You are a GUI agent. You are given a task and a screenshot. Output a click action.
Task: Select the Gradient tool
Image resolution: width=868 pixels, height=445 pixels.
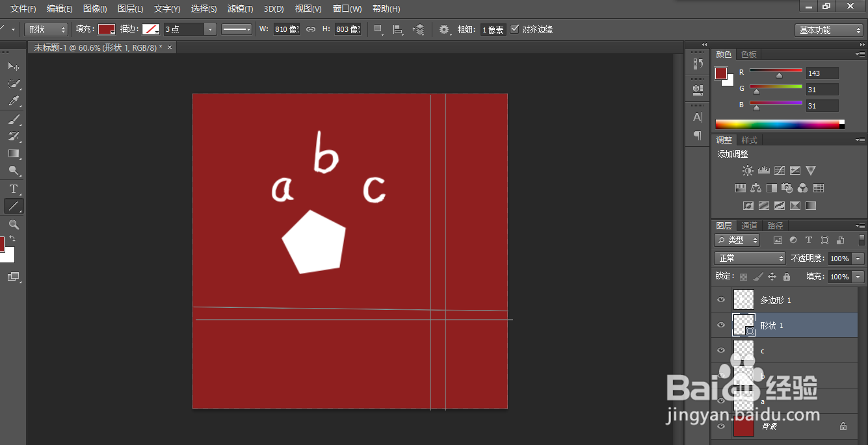(x=13, y=154)
